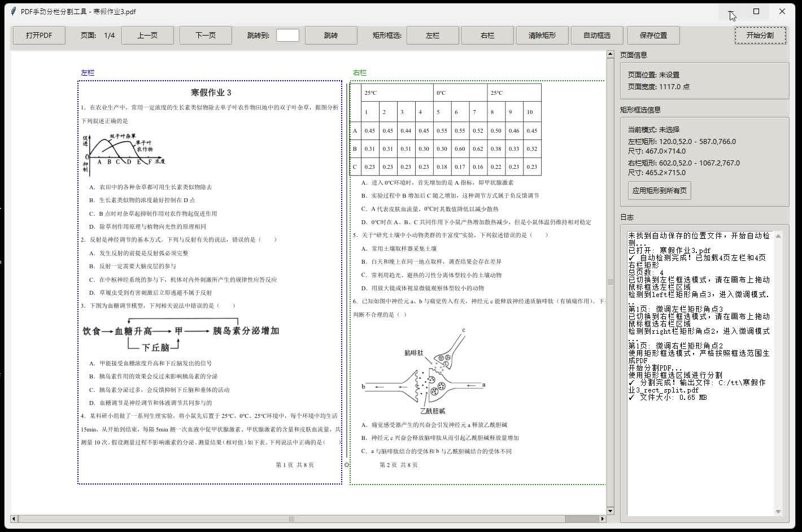
Task: Apply rectangles via 应用矩形到所有页
Action: (660, 190)
